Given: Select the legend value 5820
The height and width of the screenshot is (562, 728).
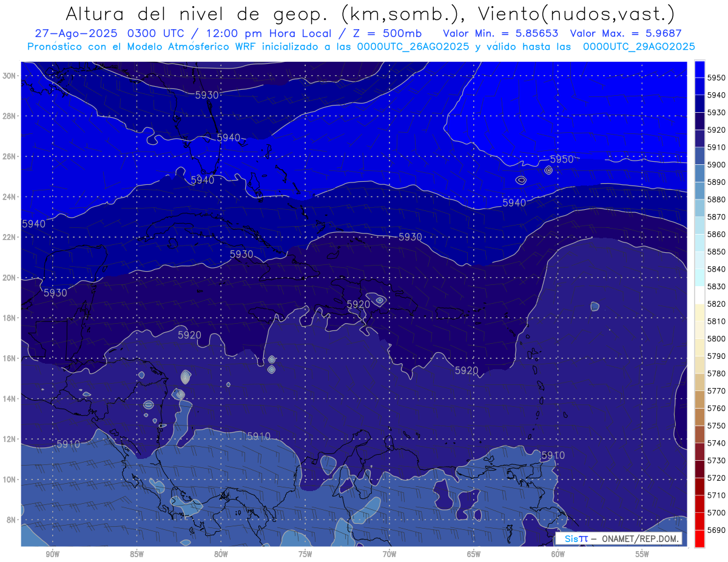Looking at the screenshot, I should coord(716,304).
